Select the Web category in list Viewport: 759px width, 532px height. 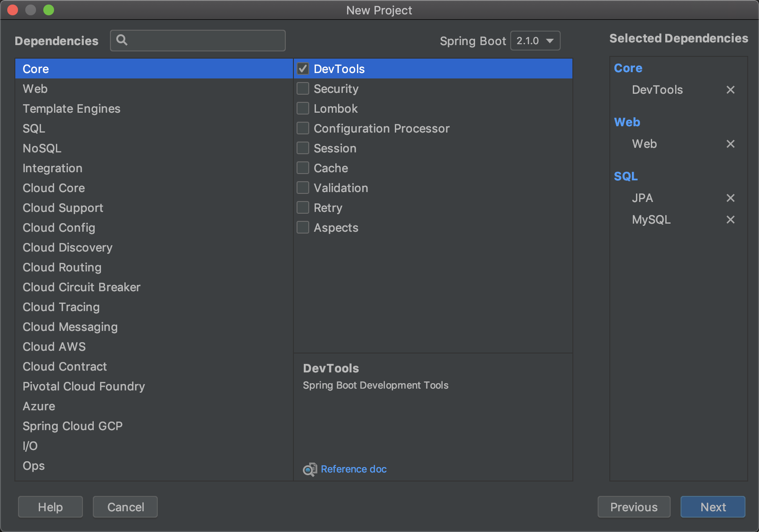click(x=154, y=89)
